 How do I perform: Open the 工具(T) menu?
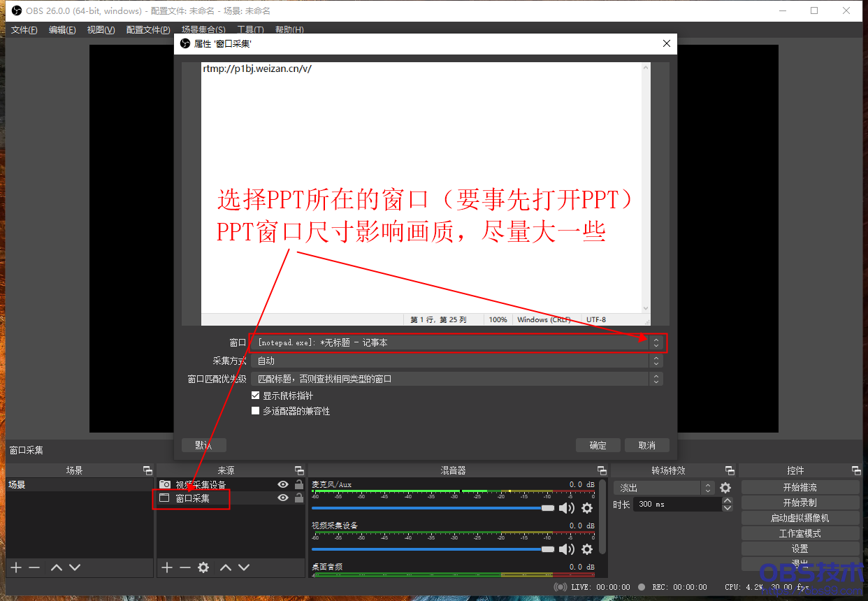pos(250,30)
